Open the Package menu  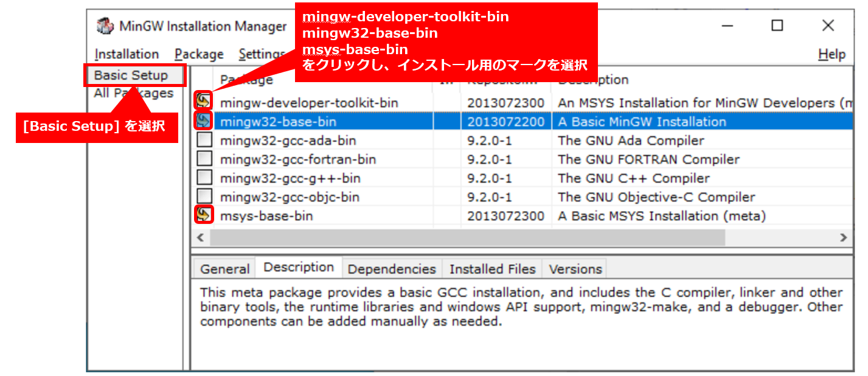(x=199, y=54)
